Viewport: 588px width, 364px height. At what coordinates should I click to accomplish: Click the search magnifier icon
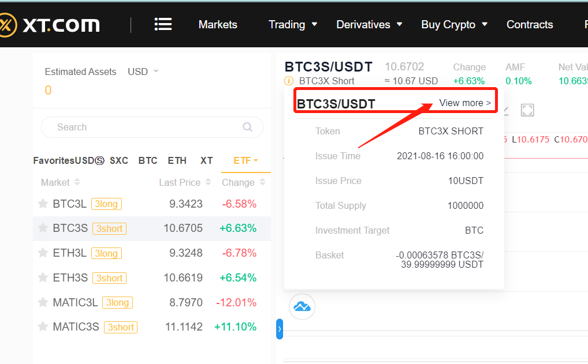coord(248,127)
